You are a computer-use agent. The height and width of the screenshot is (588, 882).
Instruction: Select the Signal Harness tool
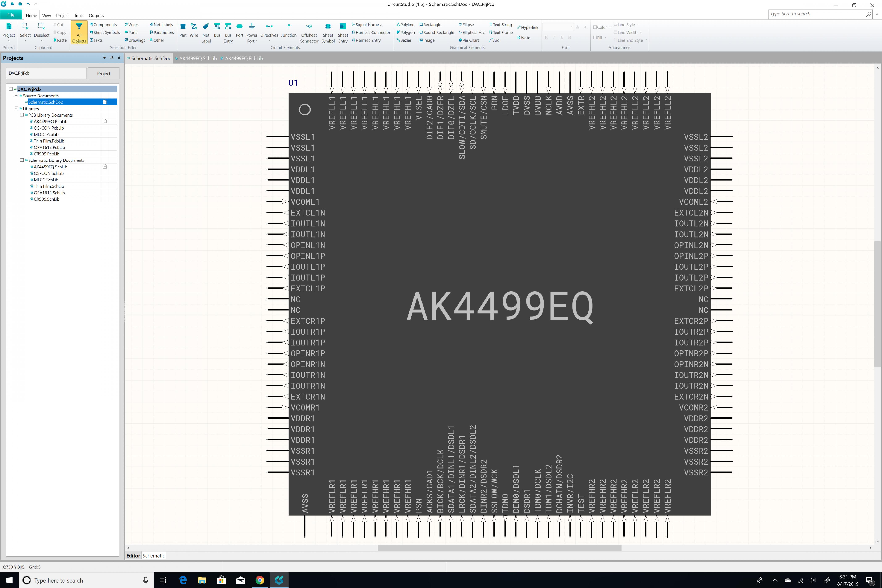click(367, 24)
